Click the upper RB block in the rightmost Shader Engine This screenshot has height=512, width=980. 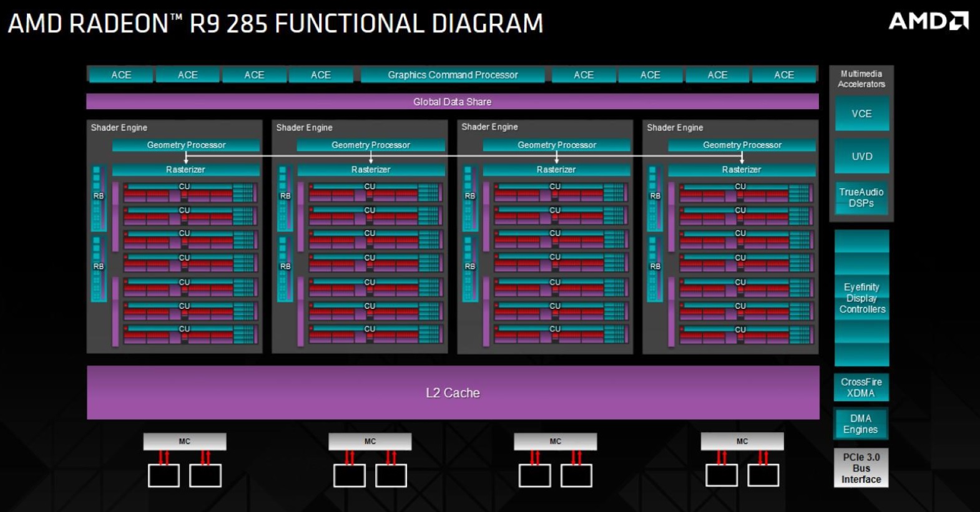655,198
